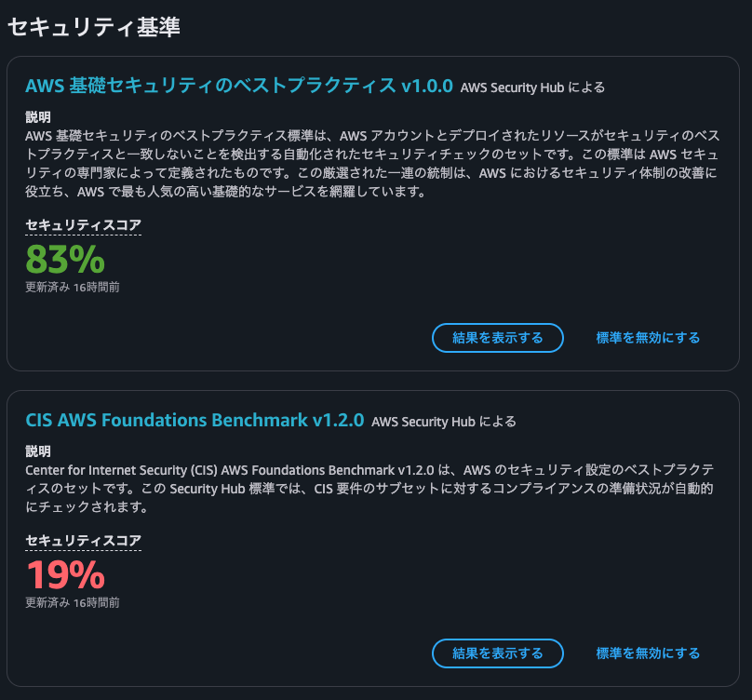The width and height of the screenshot is (752, 700).
Task: Click the セキュリティスコア label above 19%
Action: pyautogui.click(x=84, y=541)
